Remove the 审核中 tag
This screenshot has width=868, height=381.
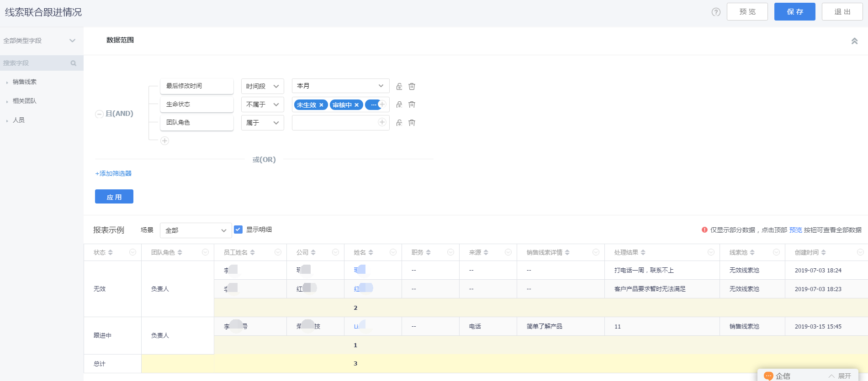[357, 105]
